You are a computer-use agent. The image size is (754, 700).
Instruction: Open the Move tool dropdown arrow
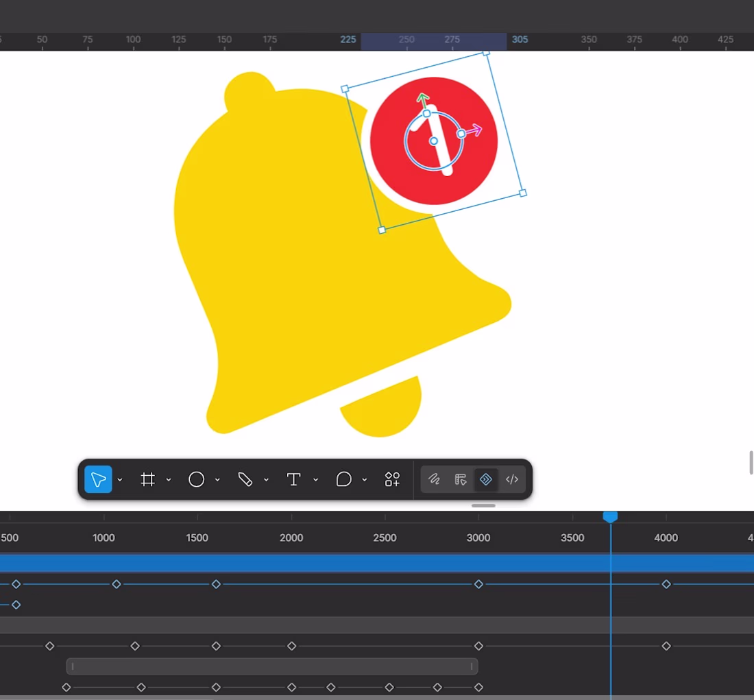pyautogui.click(x=120, y=480)
